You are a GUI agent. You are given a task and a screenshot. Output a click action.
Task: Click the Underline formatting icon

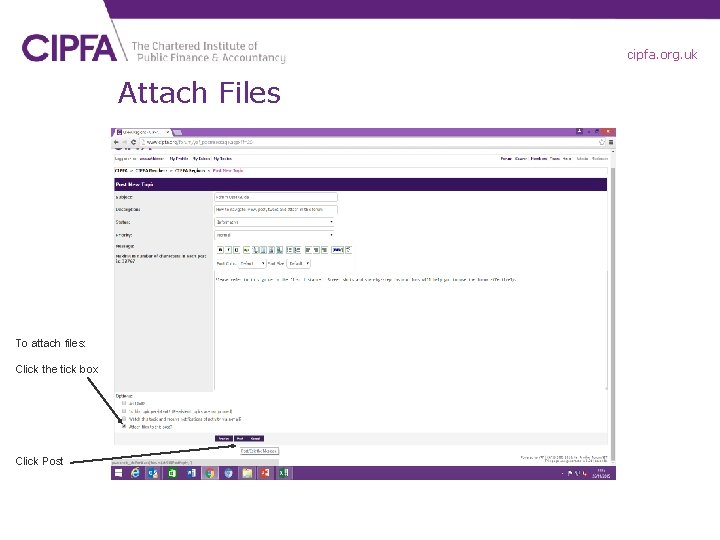[x=236, y=250]
